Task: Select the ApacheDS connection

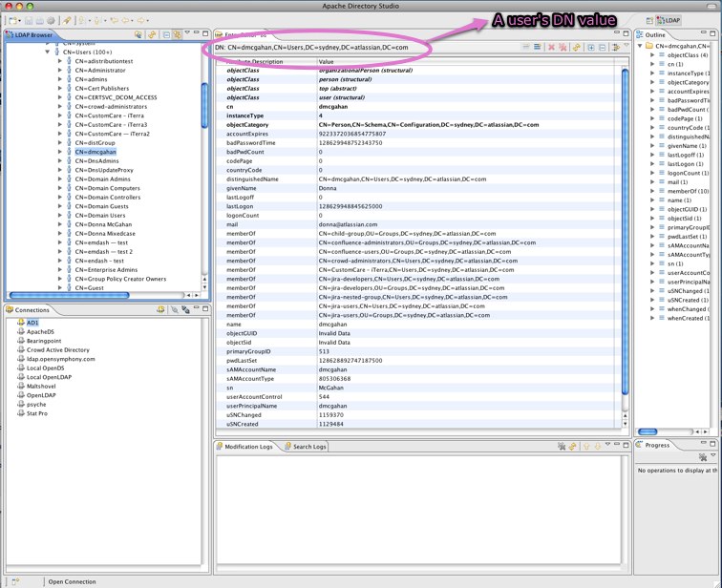Action: 40,331
